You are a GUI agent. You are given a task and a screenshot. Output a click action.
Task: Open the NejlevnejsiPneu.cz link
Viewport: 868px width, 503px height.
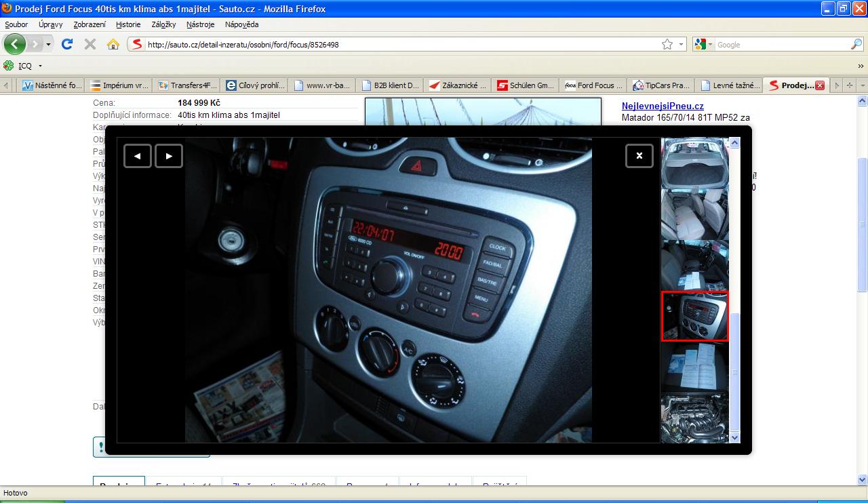(663, 106)
